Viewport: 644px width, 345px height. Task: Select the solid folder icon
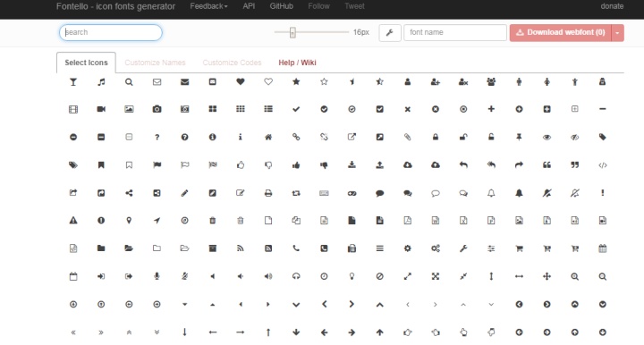click(101, 248)
